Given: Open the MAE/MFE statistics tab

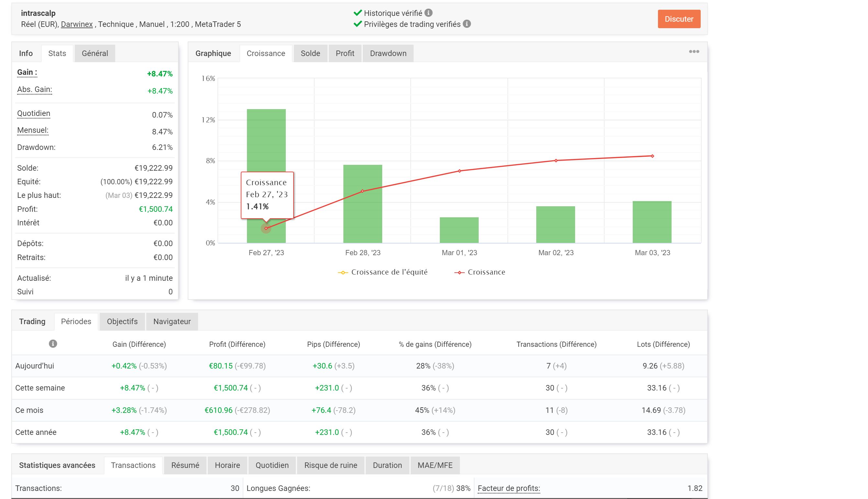Looking at the screenshot, I should (x=435, y=465).
